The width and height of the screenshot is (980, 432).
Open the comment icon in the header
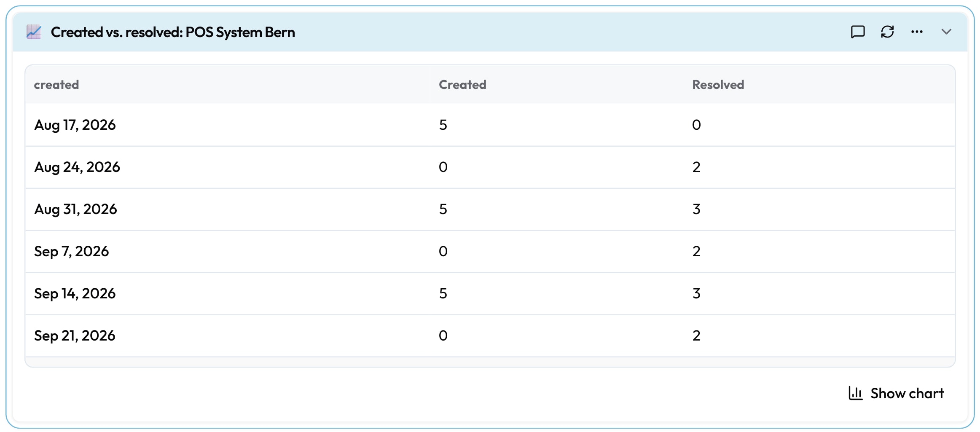[858, 32]
